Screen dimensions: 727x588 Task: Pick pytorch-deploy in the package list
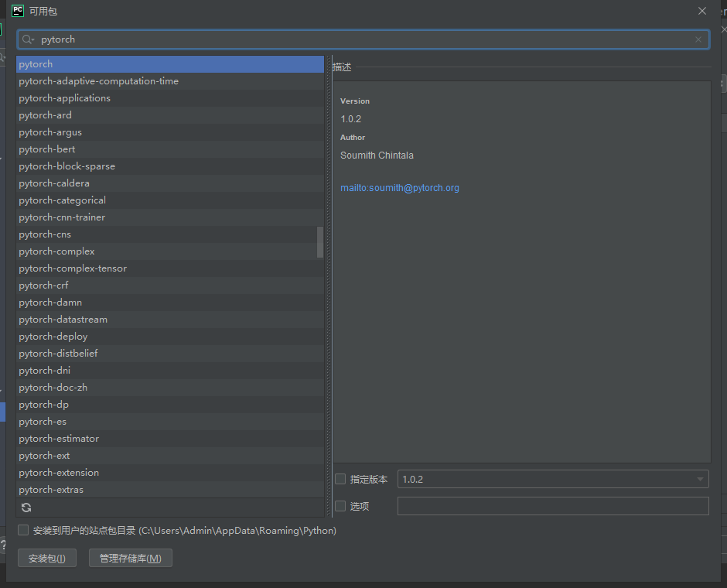click(x=169, y=337)
